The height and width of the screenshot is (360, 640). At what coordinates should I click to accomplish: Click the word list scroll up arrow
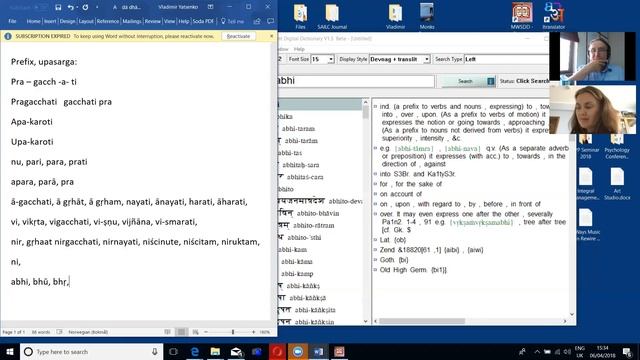[365, 102]
